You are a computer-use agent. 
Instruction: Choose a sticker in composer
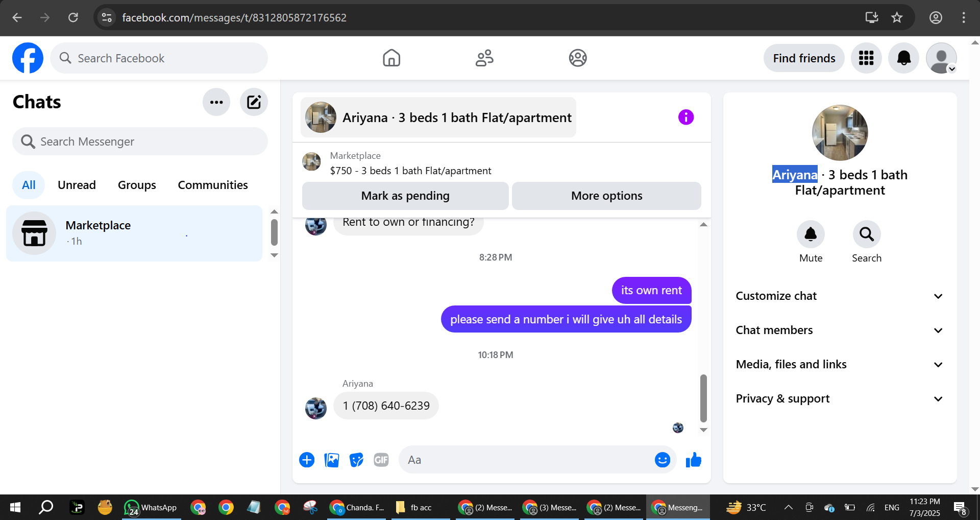click(x=356, y=460)
